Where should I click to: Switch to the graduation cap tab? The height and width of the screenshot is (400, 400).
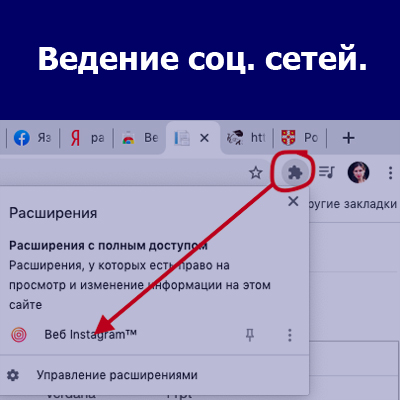246,138
